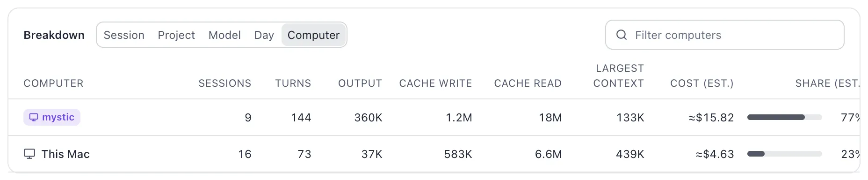Screen dimensions: 868x180
Task: Sort by the Output column header
Action: (x=360, y=83)
